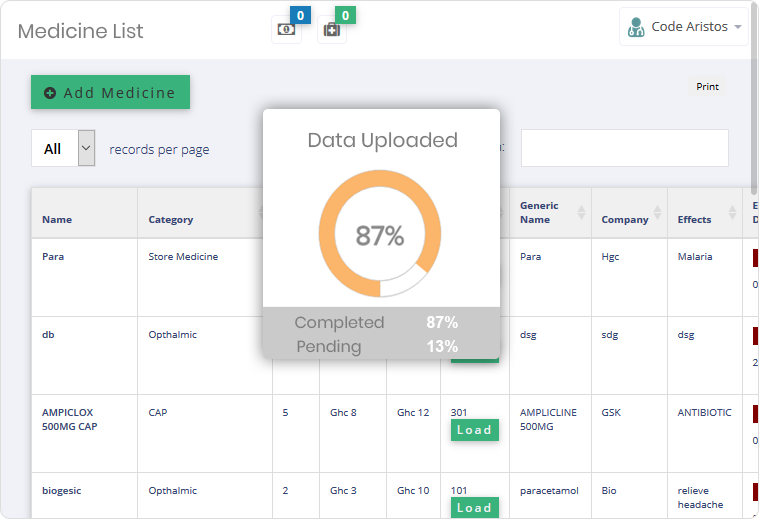Click Load button in AMPICLOX row

475,430
